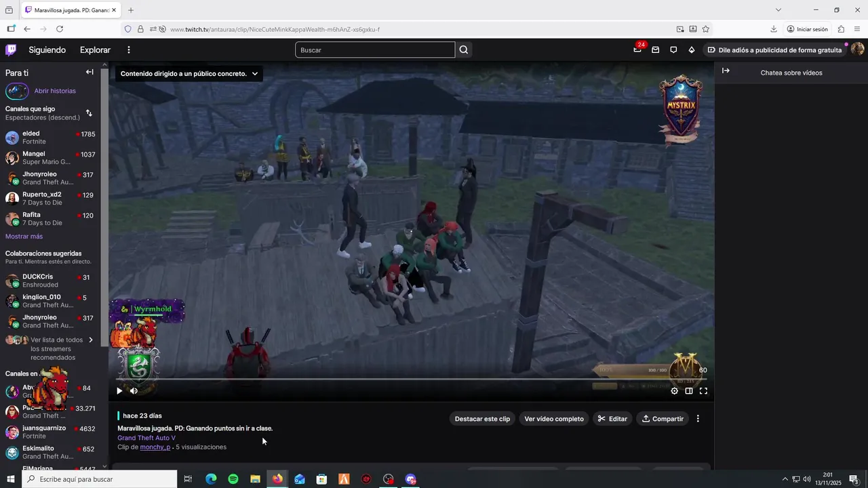
Task: Click the Bits diamond icon
Action: pyautogui.click(x=692, y=49)
